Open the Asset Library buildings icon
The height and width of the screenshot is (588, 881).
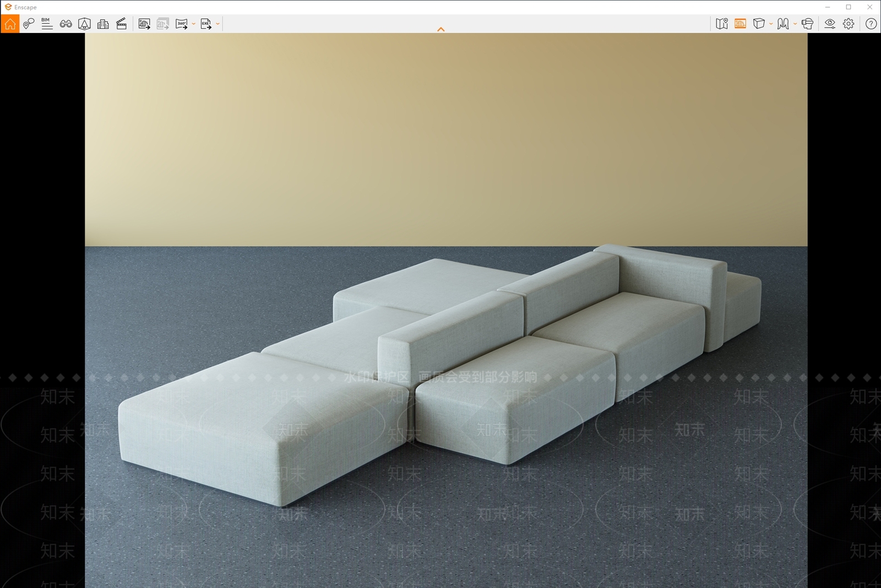103,24
